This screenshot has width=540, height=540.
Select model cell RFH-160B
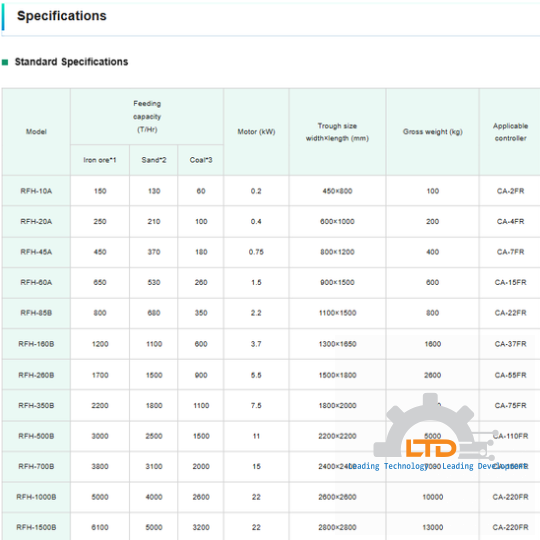pos(36,344)
